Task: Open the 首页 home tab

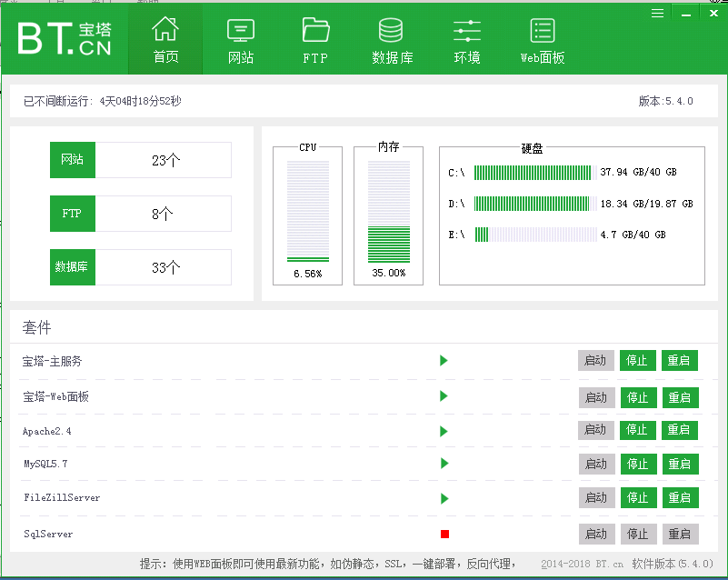Action: (165, 40)
